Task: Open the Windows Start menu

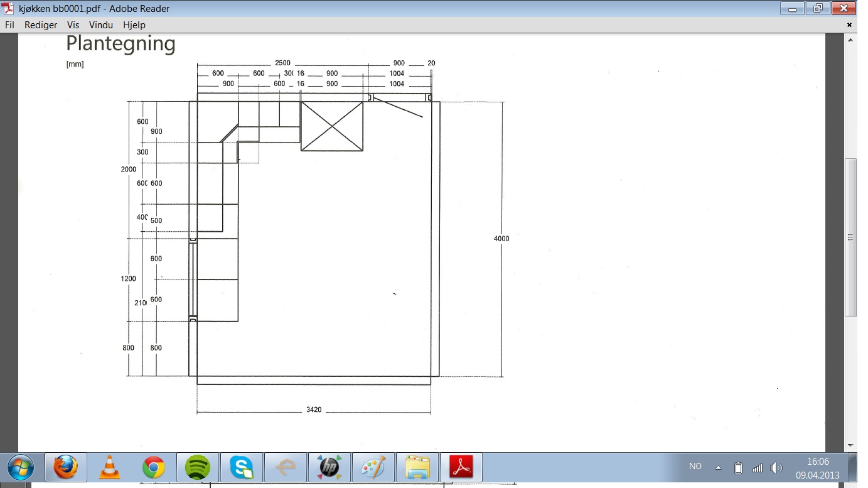Action: [19, 468]
